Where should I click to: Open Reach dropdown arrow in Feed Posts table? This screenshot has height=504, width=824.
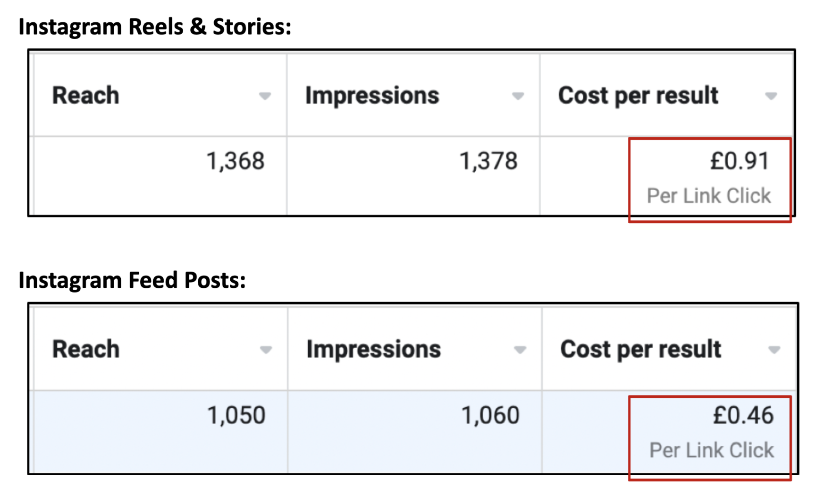coord(266,350)
